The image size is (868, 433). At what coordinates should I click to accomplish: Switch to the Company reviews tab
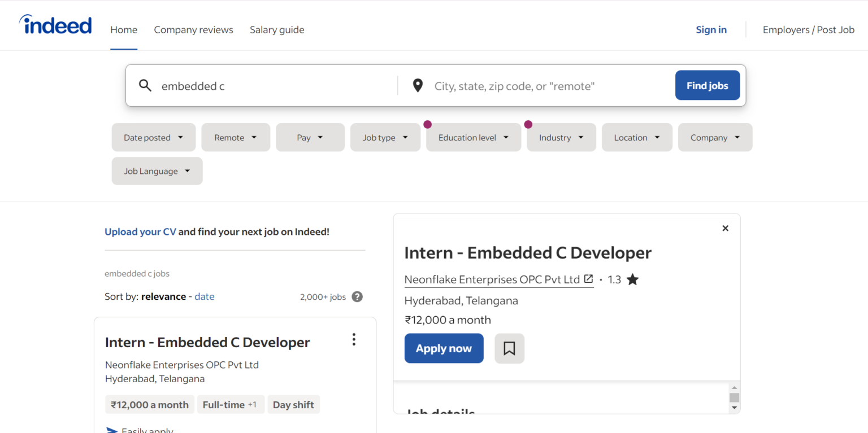click(x=193, y=29)
